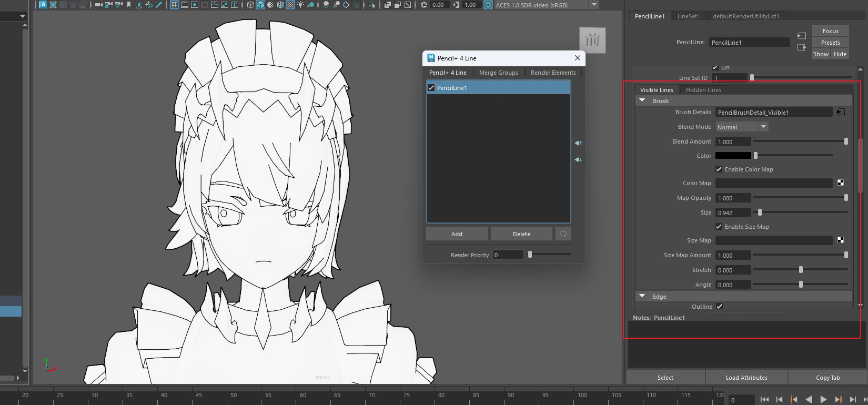Click the Safe Title icon with letter T

click(235, 5)
